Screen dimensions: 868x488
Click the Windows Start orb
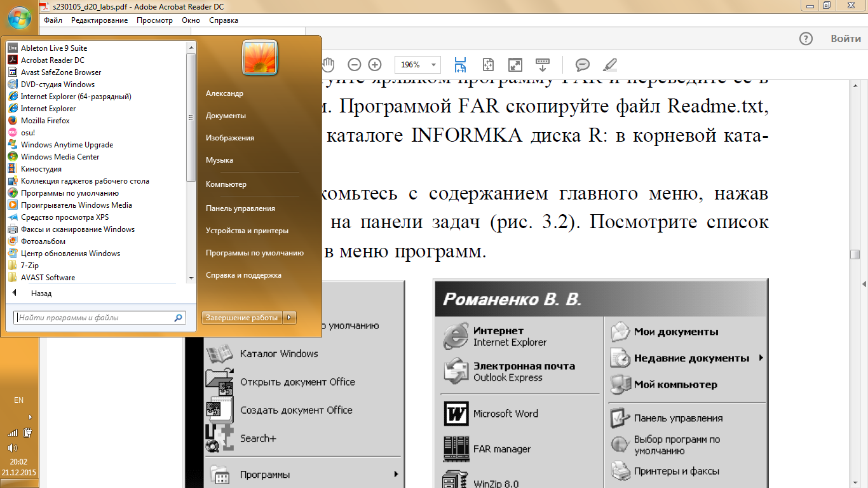[x=20, y=19]
